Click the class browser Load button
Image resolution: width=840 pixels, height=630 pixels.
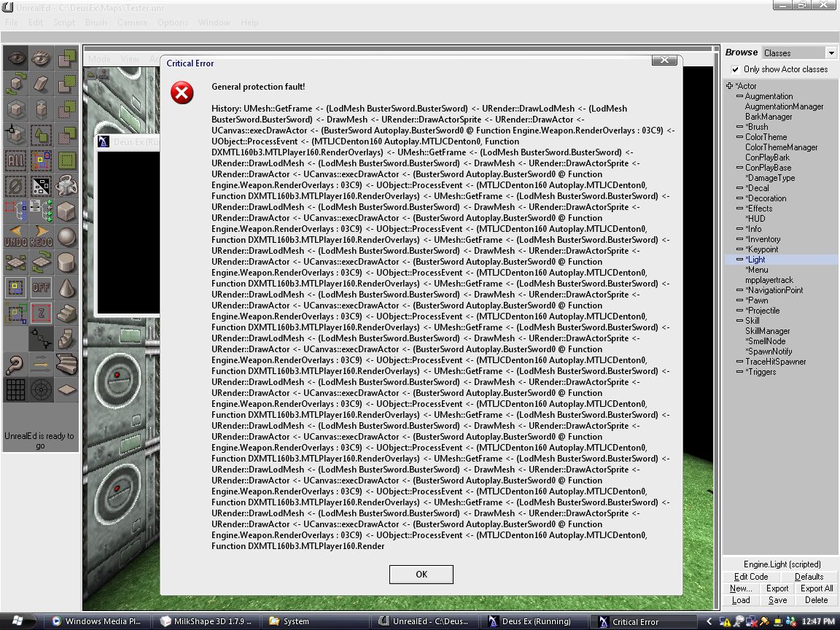click(x=741, y=600)
